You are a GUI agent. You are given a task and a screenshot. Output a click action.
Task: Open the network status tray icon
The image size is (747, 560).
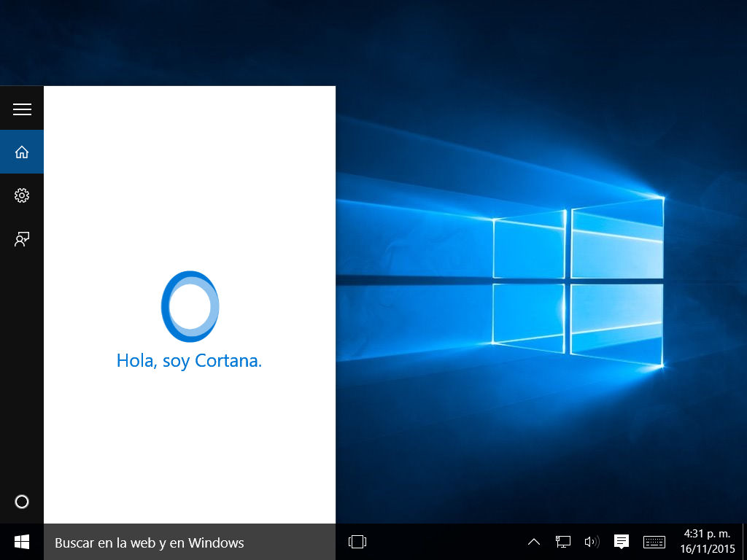pyautogui.click(x=562, y=542)
